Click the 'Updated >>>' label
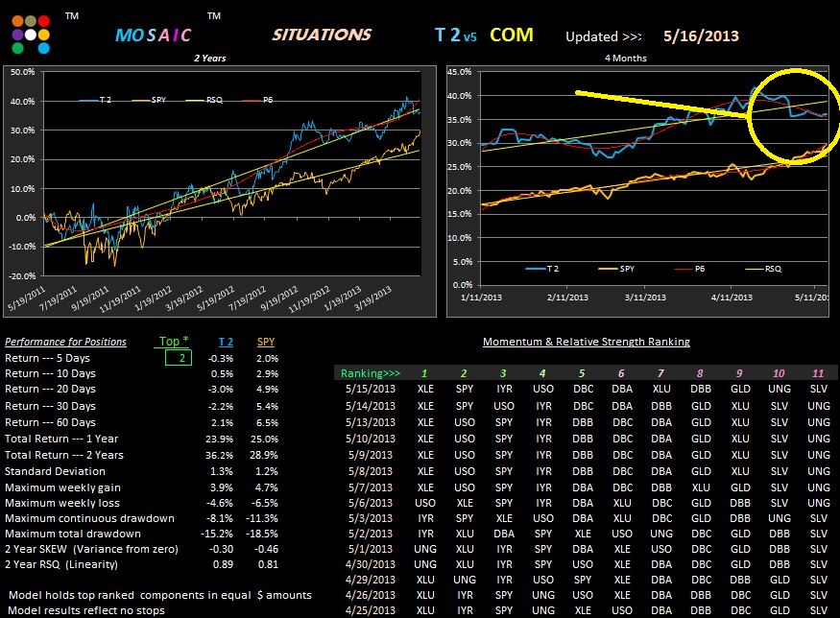840x618 pixels. pos(603,36)
